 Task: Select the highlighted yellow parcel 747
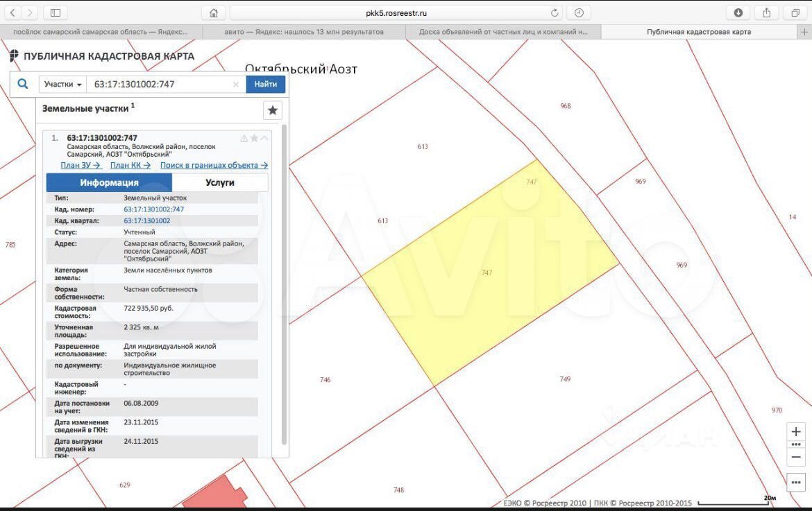click(489, 272)
